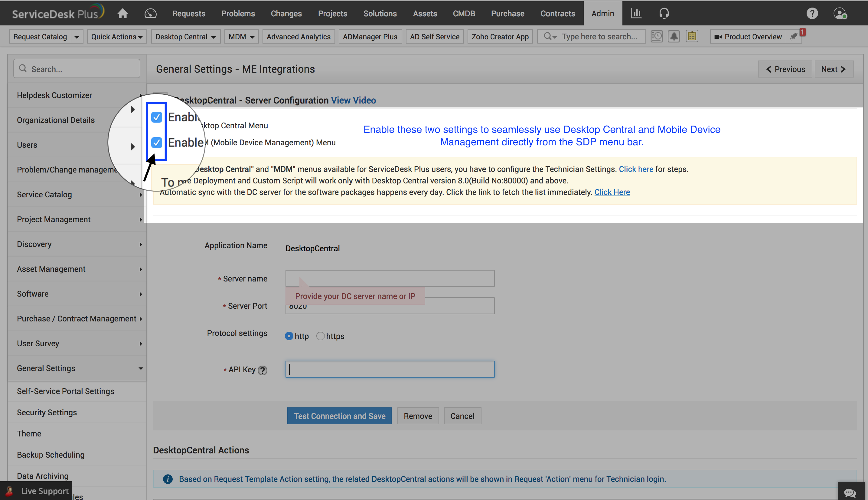Open the Quick Actions dropdown

pyautogui.click(x=117, y=37)
